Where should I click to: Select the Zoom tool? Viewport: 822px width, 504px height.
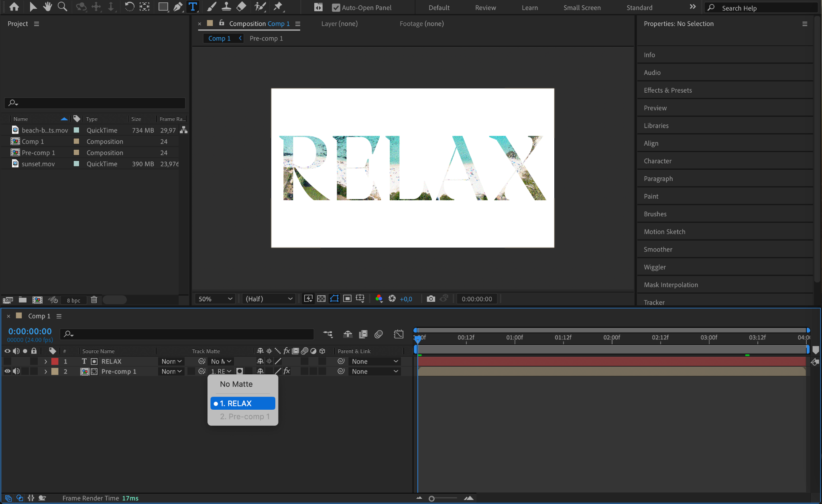point(62,7)
